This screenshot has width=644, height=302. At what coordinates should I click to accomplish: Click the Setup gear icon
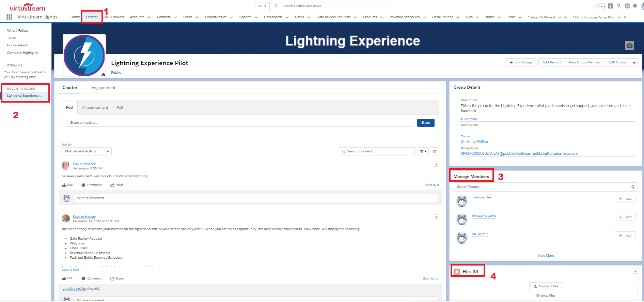click(x=627, y=6)
